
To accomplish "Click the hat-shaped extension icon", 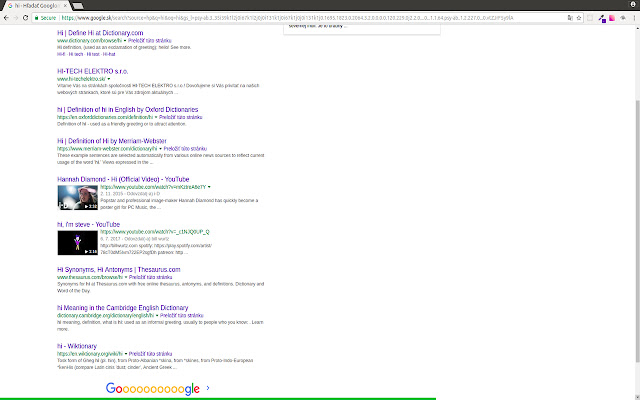I will [623, 18].
